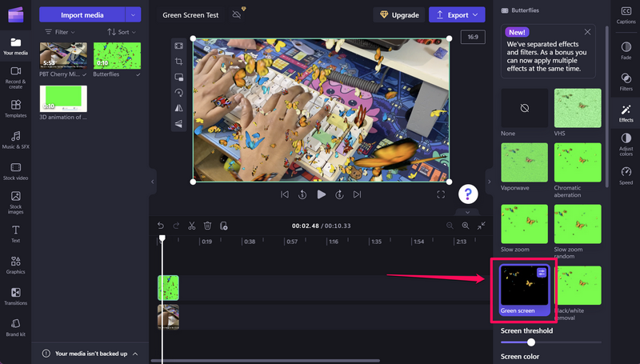Open the Text sidebar panel

[15, 234]
